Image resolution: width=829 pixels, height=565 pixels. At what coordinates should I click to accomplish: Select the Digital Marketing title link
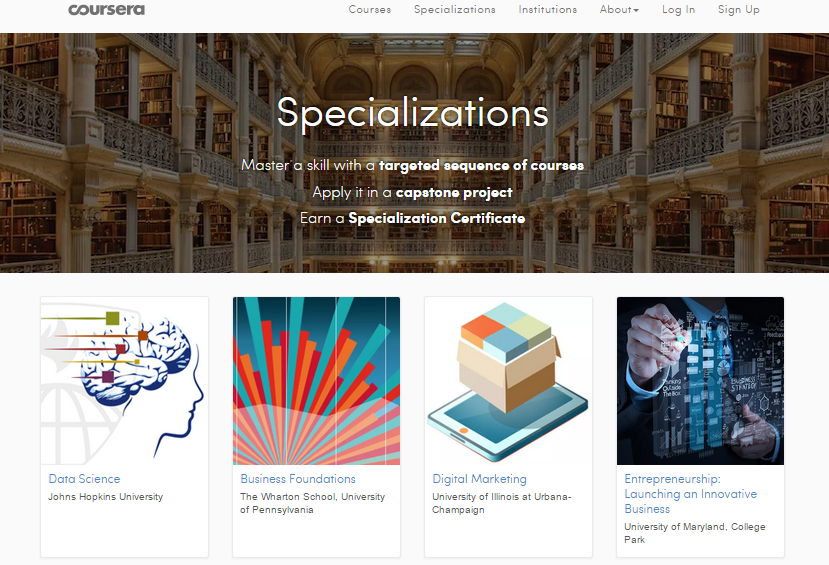(480, 479)
